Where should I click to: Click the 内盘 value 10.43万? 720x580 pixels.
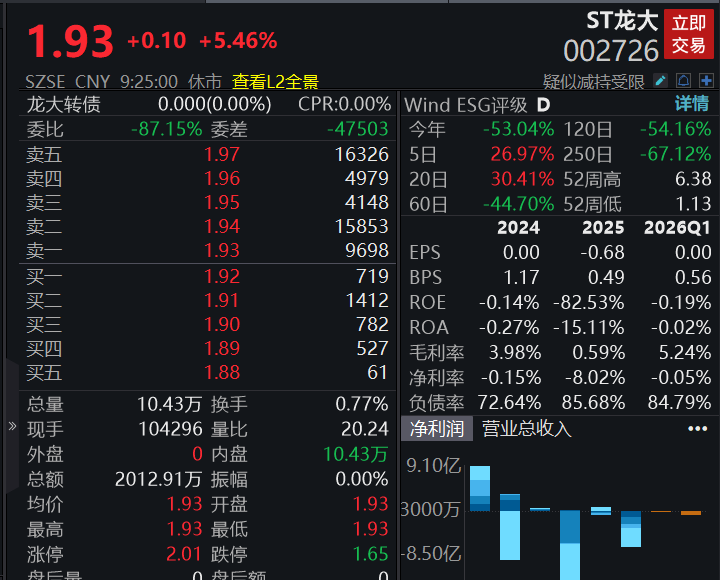tap(356, 454)
